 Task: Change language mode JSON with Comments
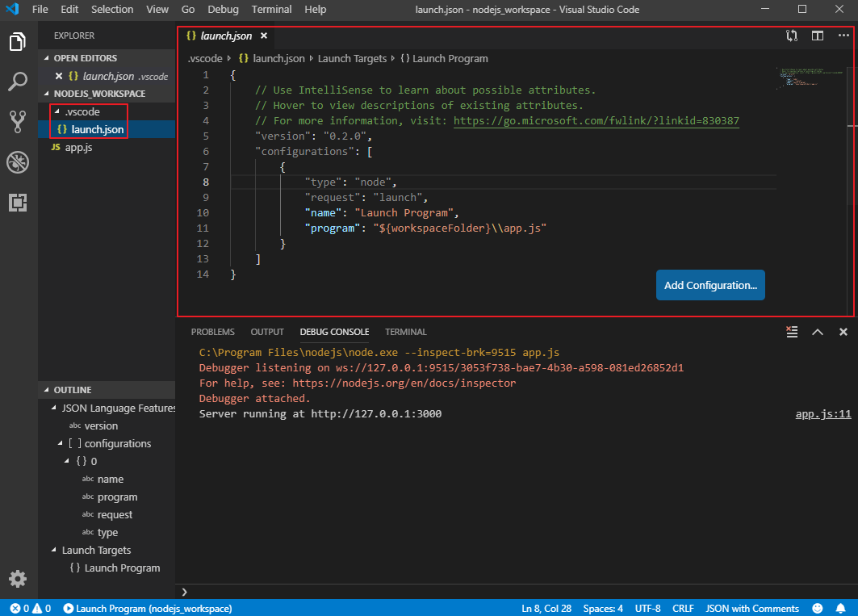point(751,609)
